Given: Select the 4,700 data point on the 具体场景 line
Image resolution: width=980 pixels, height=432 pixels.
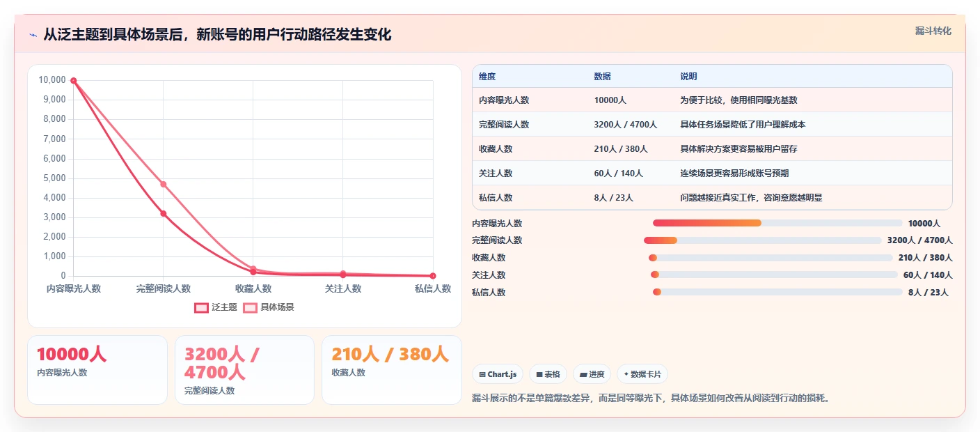Looking at the screenshot, I should (x=164, y=184).
